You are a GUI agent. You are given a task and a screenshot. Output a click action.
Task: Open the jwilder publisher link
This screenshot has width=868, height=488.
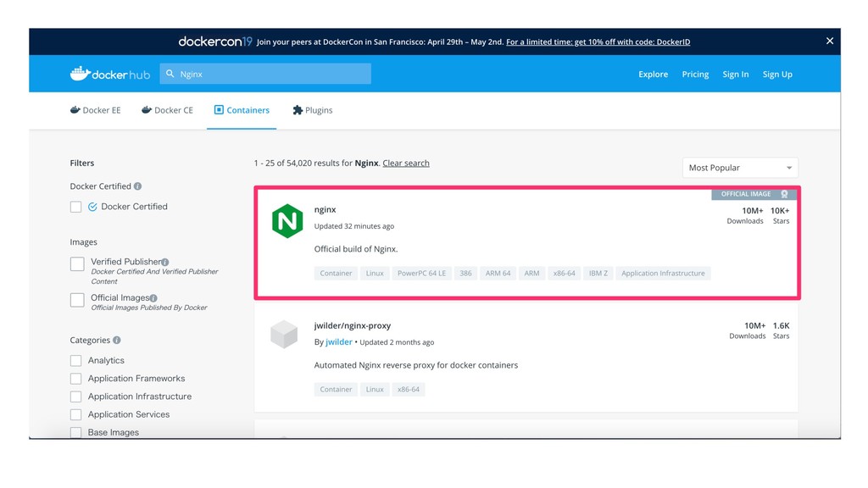pyautogui.click(x=339, y=342)
